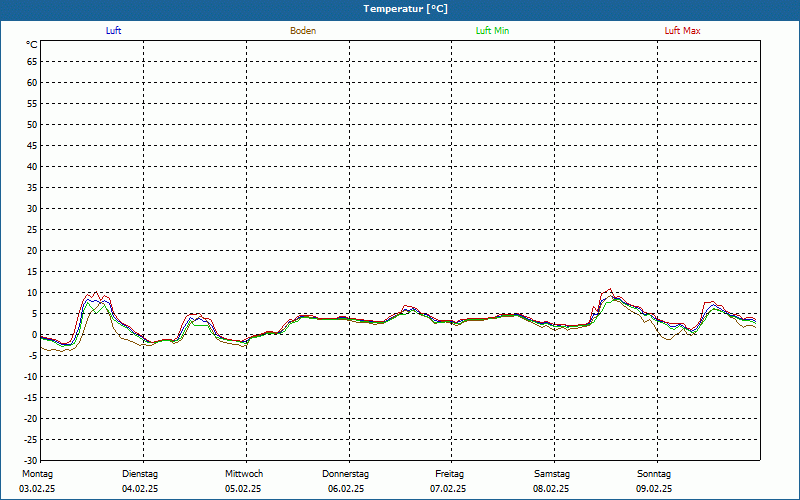
Task: Click the 'Mittwoch' day label
Action: tap(244, 474)
